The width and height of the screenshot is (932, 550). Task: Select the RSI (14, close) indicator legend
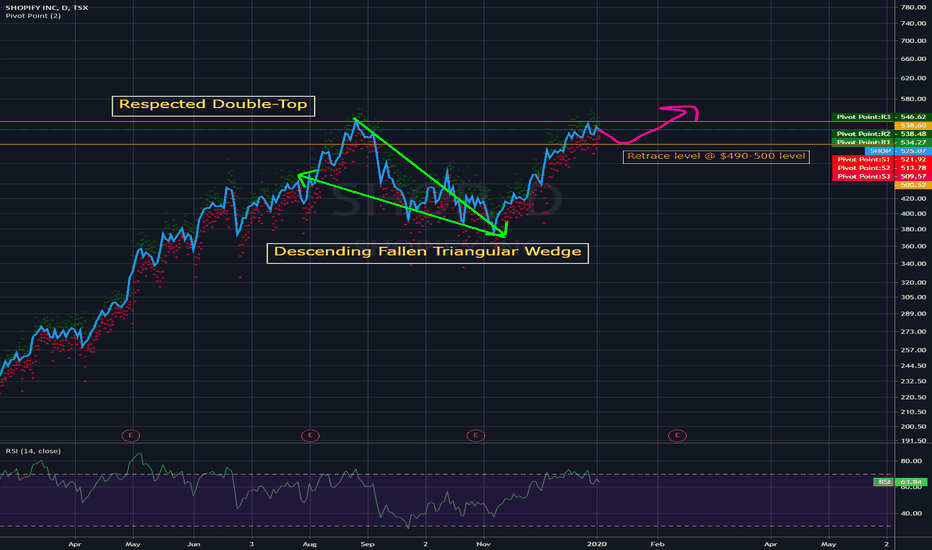pyautogui.click(x=33, y=451)
